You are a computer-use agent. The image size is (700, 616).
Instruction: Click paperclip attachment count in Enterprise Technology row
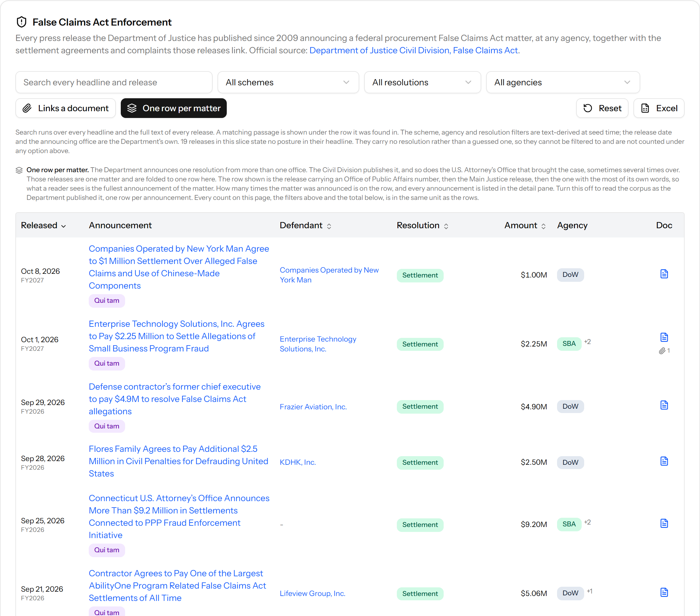click(x=664, y=351)
